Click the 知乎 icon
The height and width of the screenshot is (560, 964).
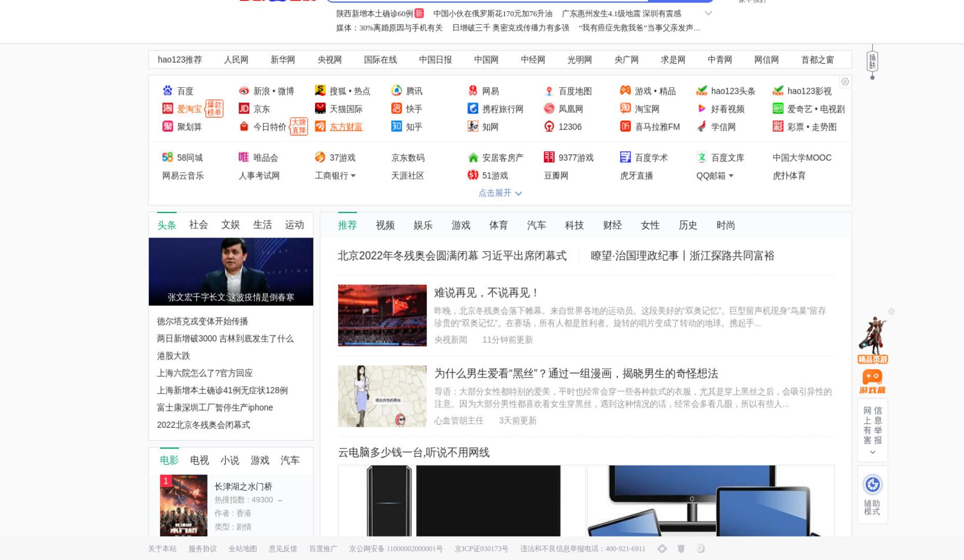coord(396,126)
